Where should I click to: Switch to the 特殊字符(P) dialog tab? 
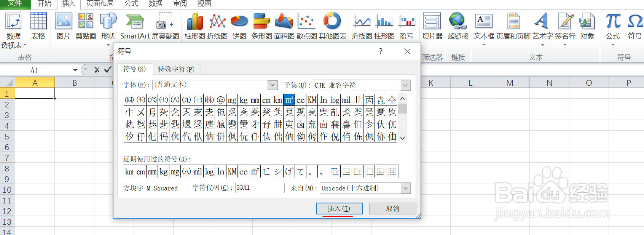pos(176,69)
